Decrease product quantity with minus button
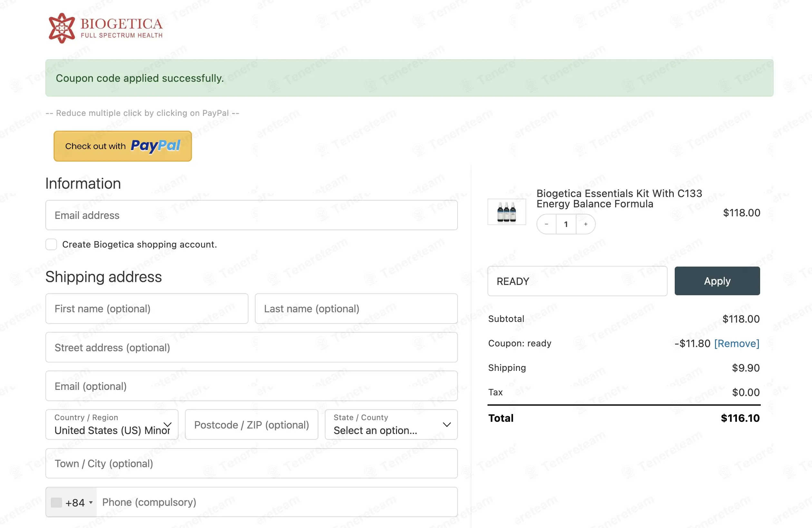The height and width of the screenshot is (528, 812). (x=546, y=224)
